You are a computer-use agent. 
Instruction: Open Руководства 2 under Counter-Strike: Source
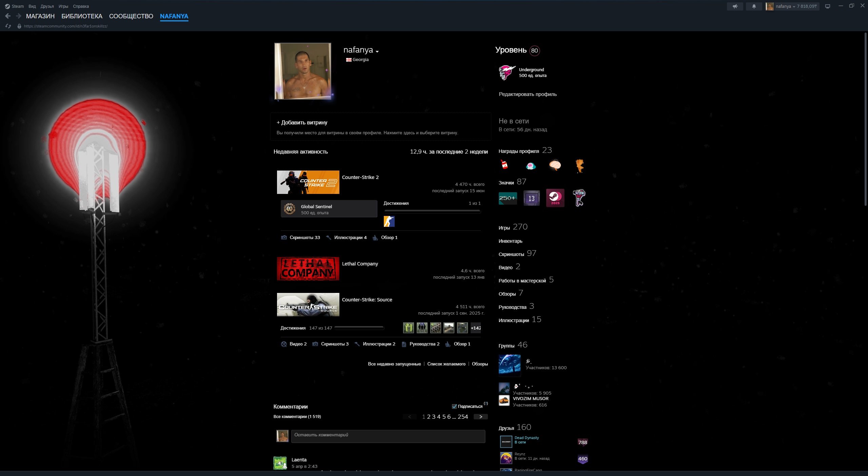pos(424,344)
